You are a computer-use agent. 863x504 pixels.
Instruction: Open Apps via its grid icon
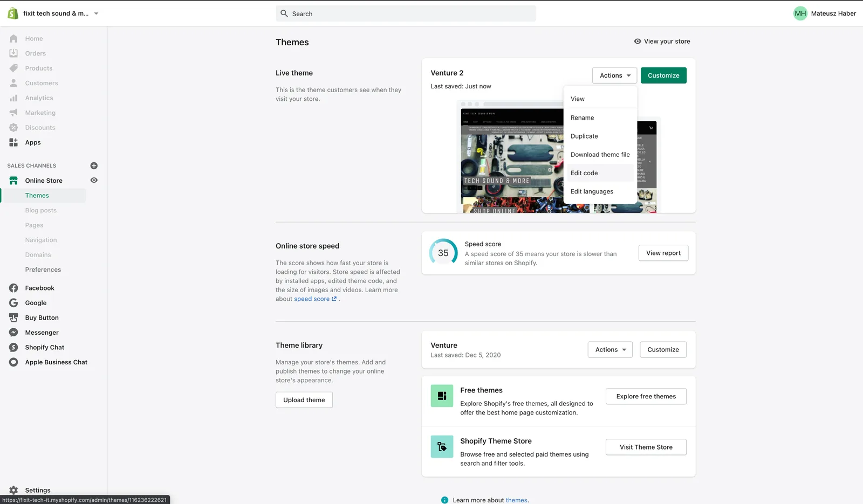tap(13, 142)
